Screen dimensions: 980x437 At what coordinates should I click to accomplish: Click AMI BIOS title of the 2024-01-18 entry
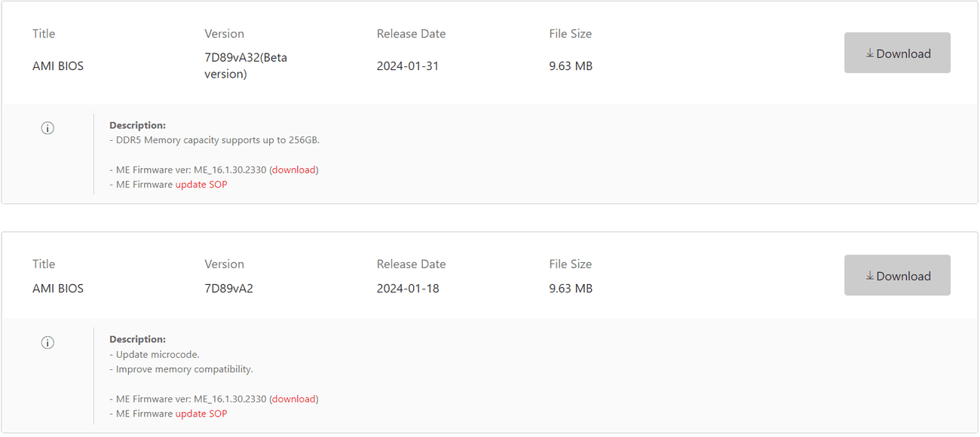58,289
